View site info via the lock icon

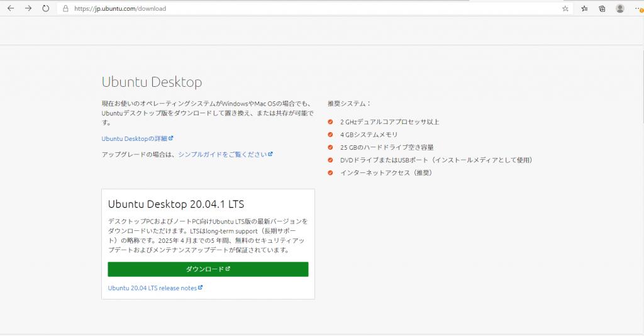click(65, 8)
